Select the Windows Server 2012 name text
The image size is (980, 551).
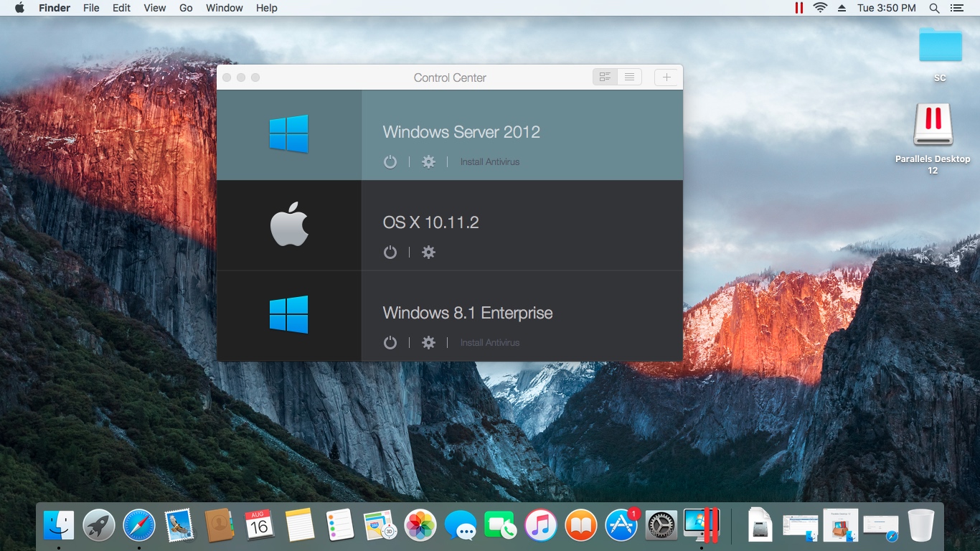point(461,132)
